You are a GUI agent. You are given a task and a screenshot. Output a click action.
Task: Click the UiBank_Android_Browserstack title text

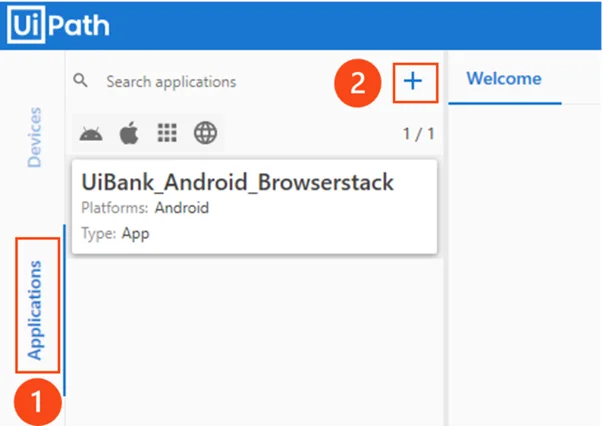coord(237,183)
